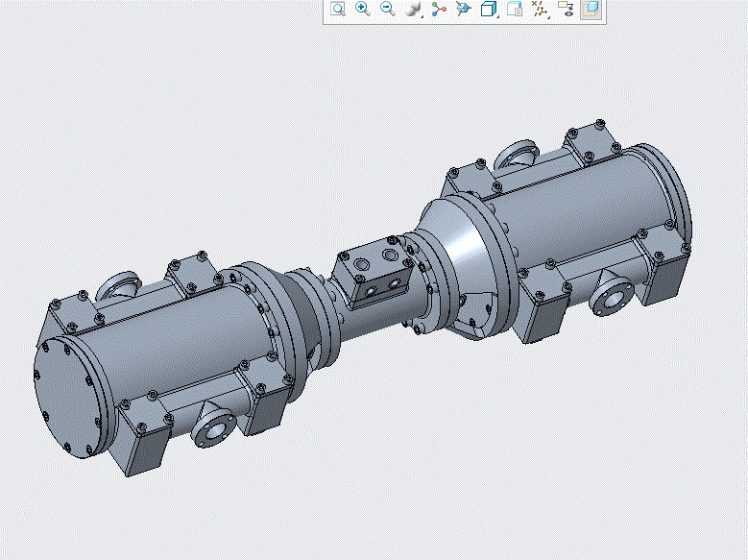Click the annotation display eye icon
748x560 pixels.
(566, 9)
